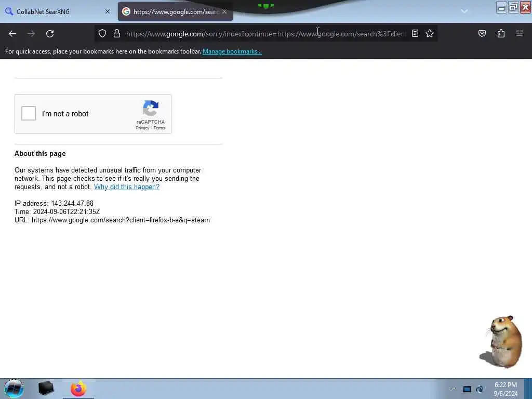The height and width of the screenshot is (399, 532).
Task: Click the padlock site information icon
Action: pos(117,33)
